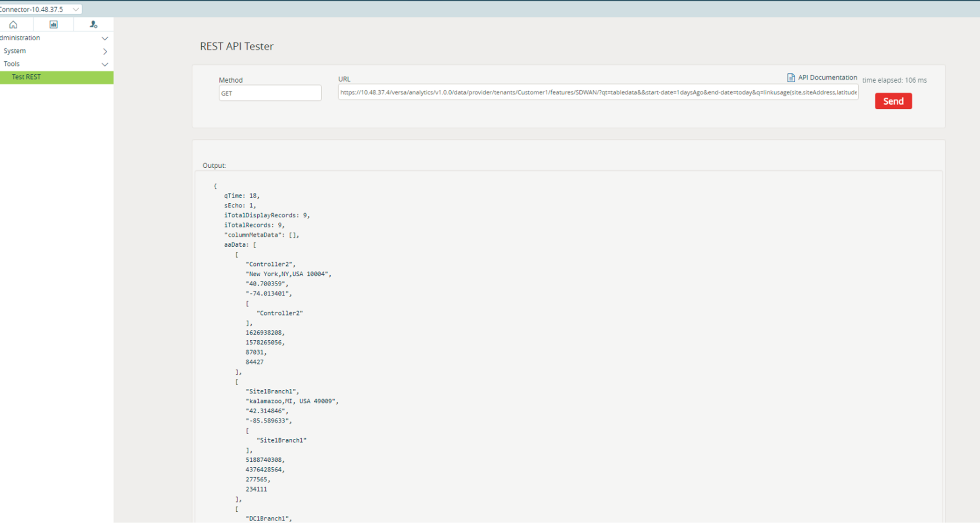980x527 pixels.
Task: Click the iTotalDisplayRecords line in output
Action: pos(267,215)
